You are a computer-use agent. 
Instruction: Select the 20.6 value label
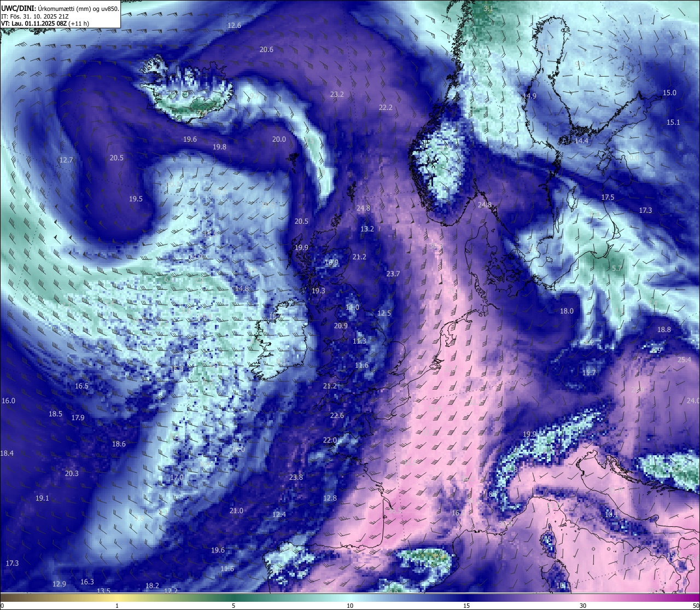pyautogui.click(x=266, y=50)
